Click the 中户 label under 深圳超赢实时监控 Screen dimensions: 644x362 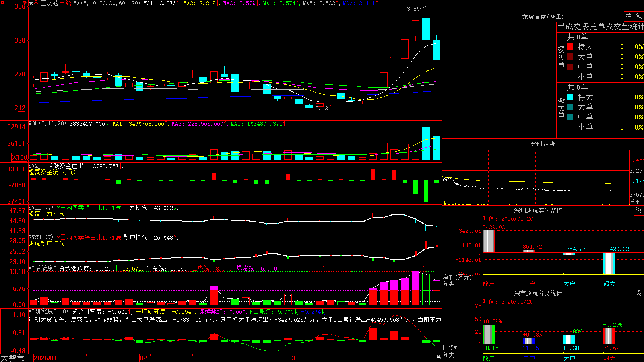click(x=529, y=284)
